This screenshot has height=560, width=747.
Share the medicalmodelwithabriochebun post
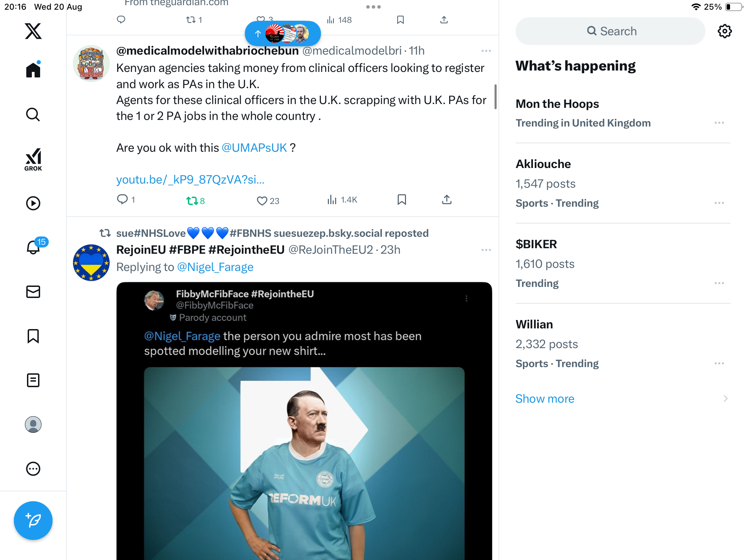(446, 200)
